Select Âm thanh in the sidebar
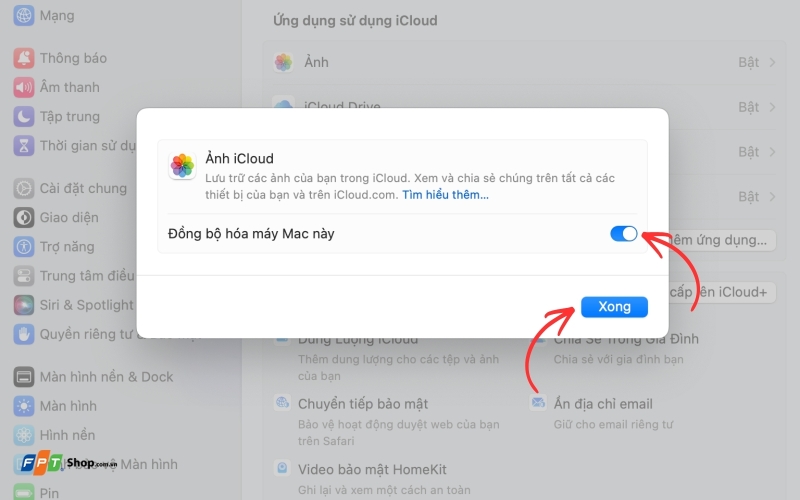Screen dimensions: 800x500 [x=70, y=87]
